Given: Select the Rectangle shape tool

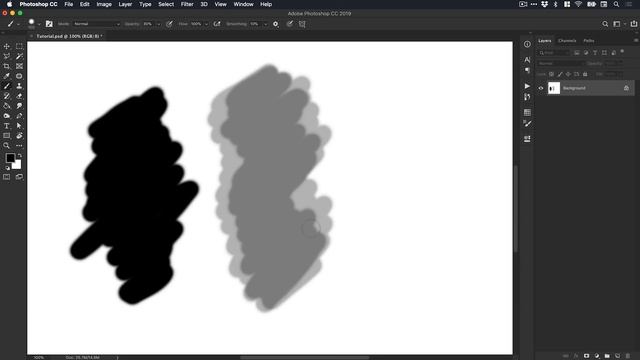Looking at the screenshot, I should point(7,136).
